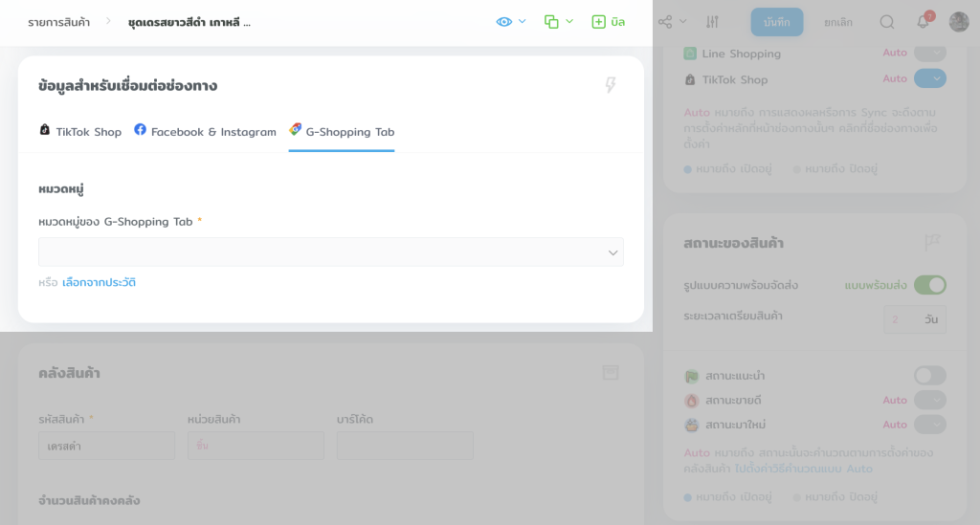Switch to the Facebook & Instagram tab

[205, 132]
